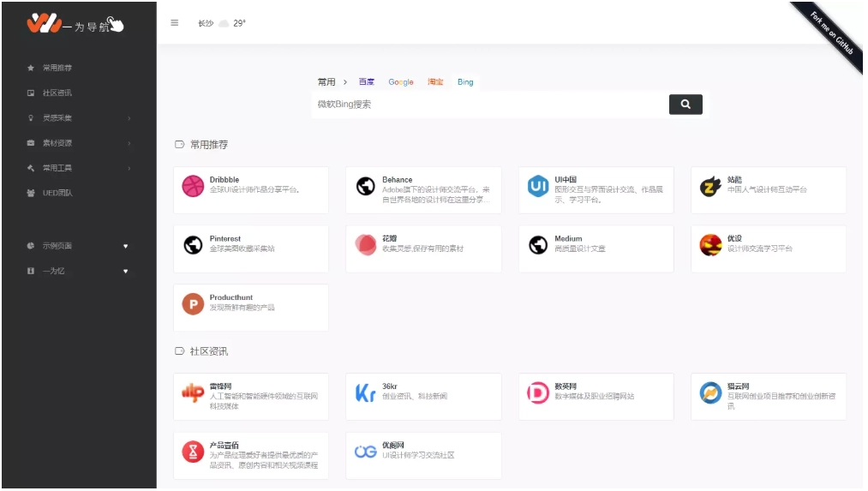Click the 花瓣 description text
868x491 pixels.
(422, 248)
